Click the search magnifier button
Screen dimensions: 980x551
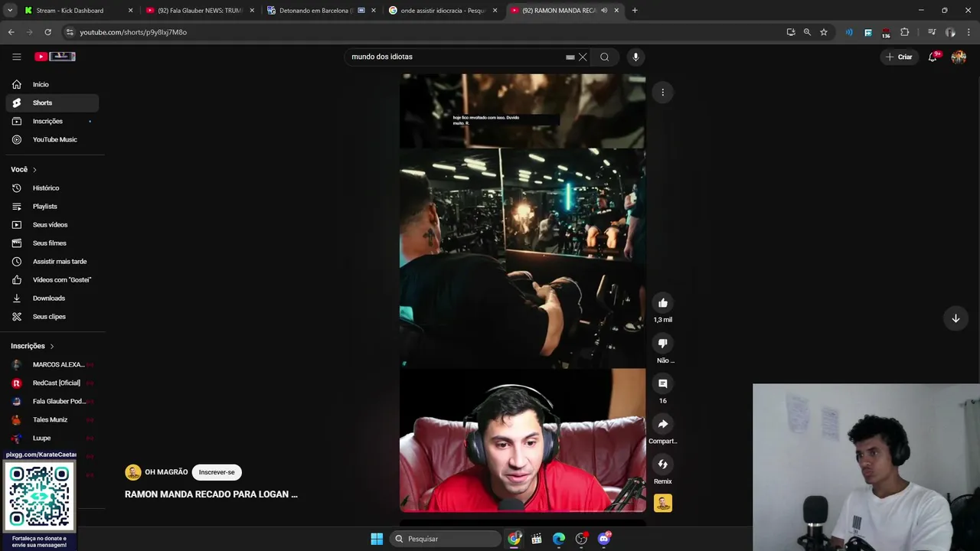pos(605,57)
